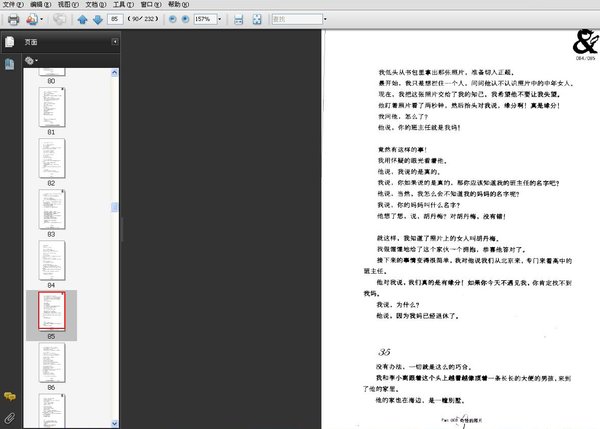Select page thumbnail 82
The width and height of the screenshot is (600, 429).
[x=52, y=158]
